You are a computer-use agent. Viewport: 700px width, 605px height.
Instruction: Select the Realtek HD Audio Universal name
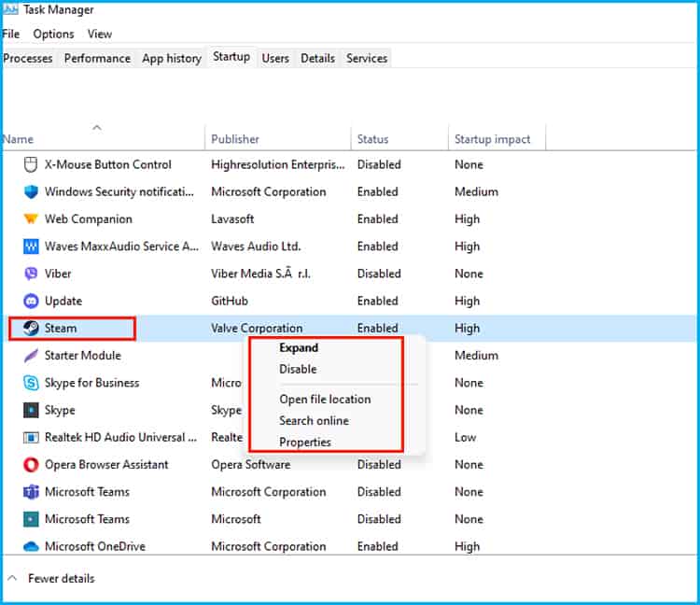(120, 437)
